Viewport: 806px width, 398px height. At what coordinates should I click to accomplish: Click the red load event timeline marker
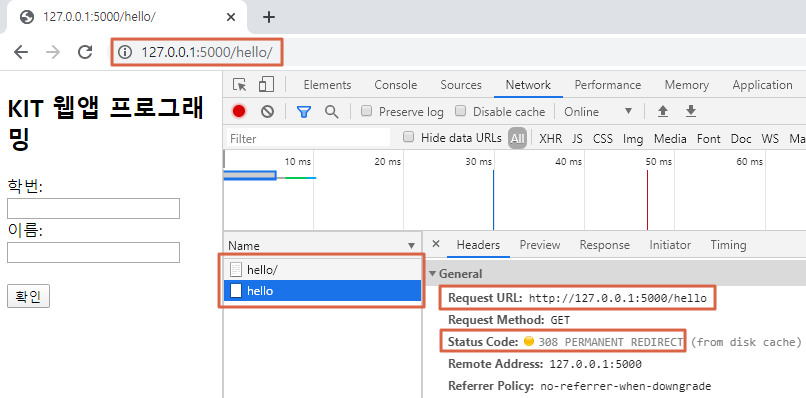tap(647, 200)
